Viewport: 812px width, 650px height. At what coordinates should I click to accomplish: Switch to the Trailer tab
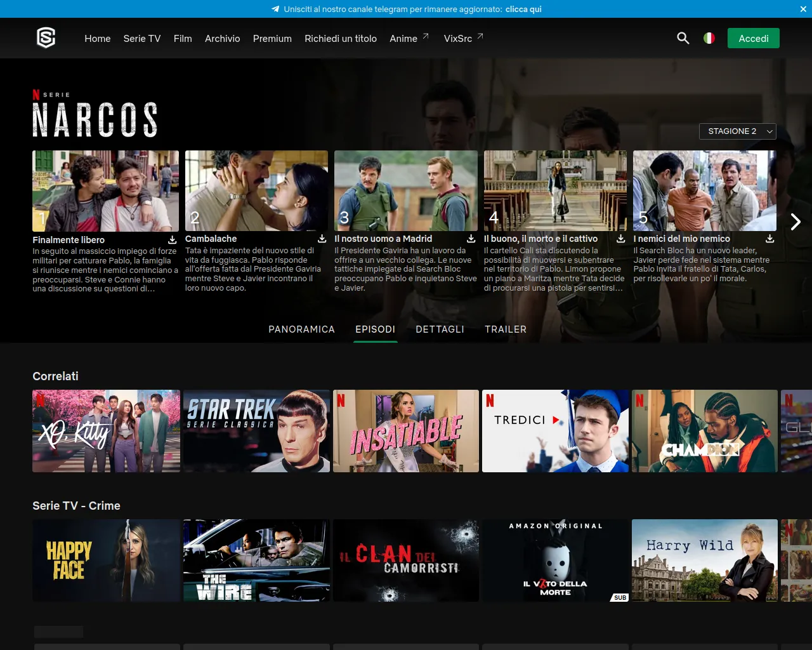[x=505, y=329]
